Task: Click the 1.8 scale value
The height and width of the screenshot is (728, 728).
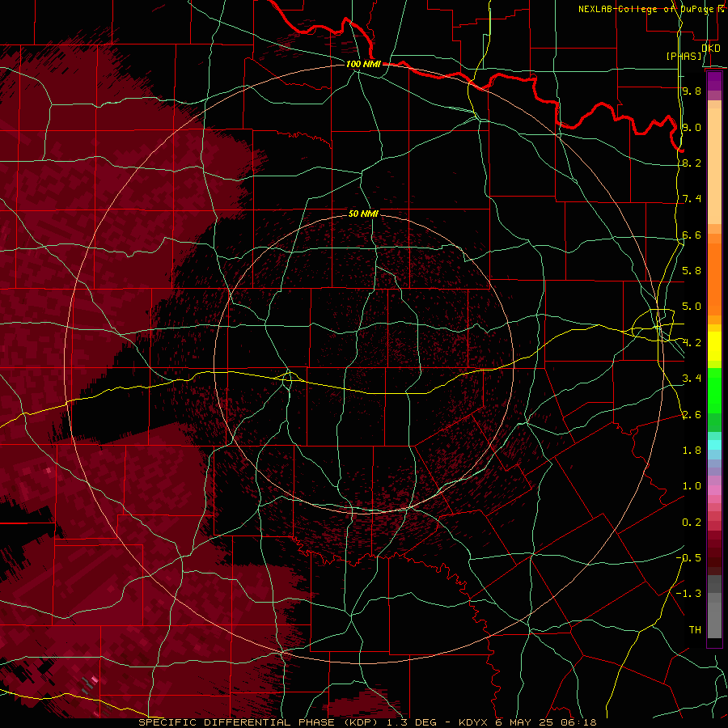Action: click(x=692, y=451)
